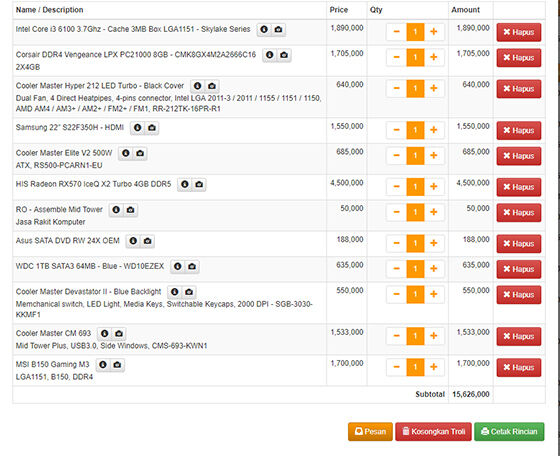The width and height of the screenshot is (560, 456).
Task: Remove Intel Core i3 6100 with Hapus
Action: coord(519,32)
